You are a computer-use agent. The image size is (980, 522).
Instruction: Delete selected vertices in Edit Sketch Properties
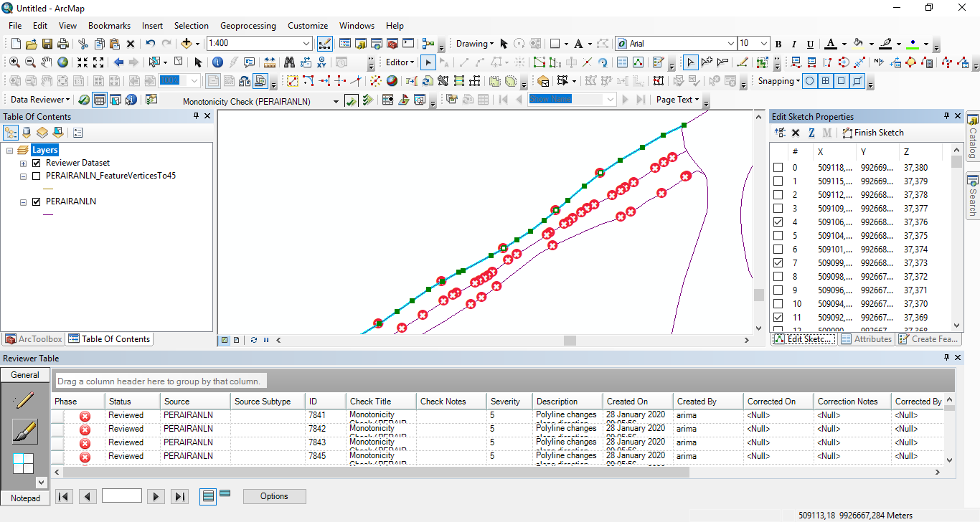(796, 133)
